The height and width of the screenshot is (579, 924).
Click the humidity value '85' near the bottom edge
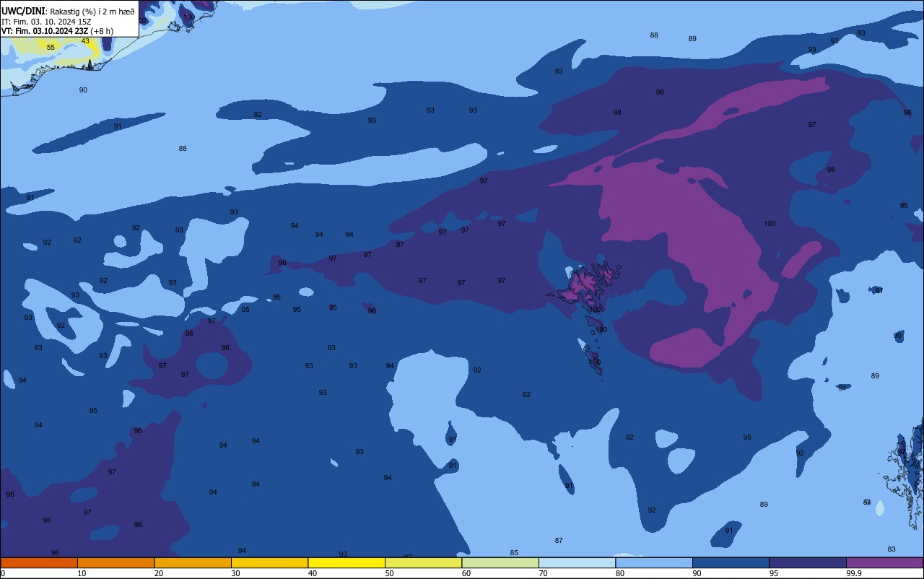point(514,553)
